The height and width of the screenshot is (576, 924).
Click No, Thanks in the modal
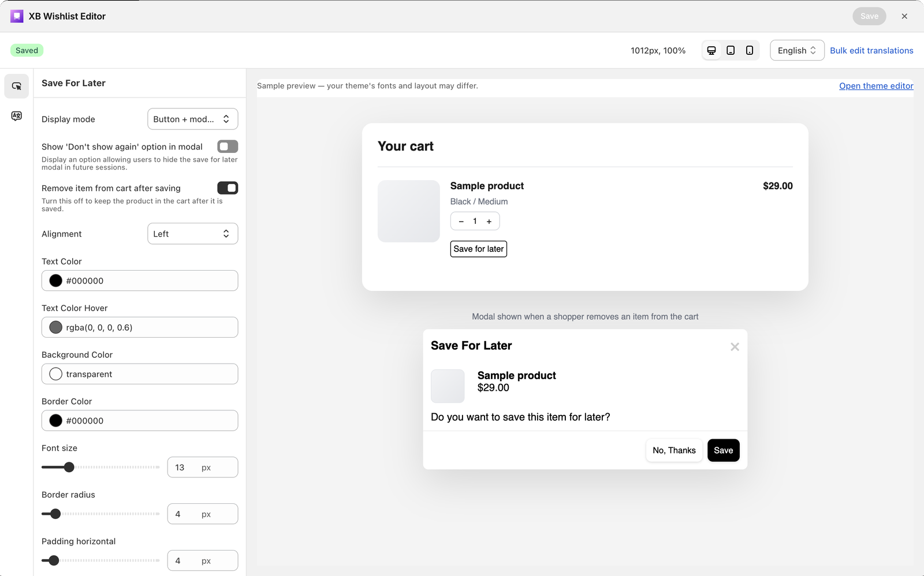tap(674, 451)
